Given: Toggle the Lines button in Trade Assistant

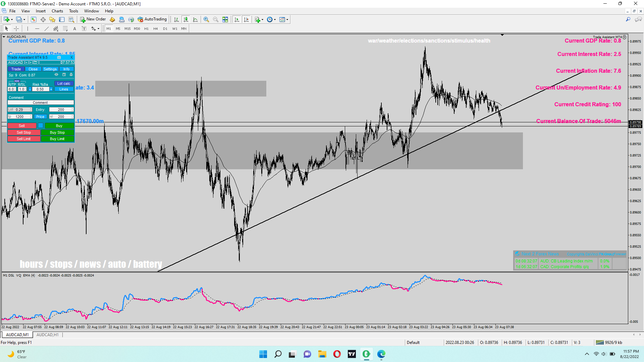Looking at the screenshot, I should (x=64, y=89).
